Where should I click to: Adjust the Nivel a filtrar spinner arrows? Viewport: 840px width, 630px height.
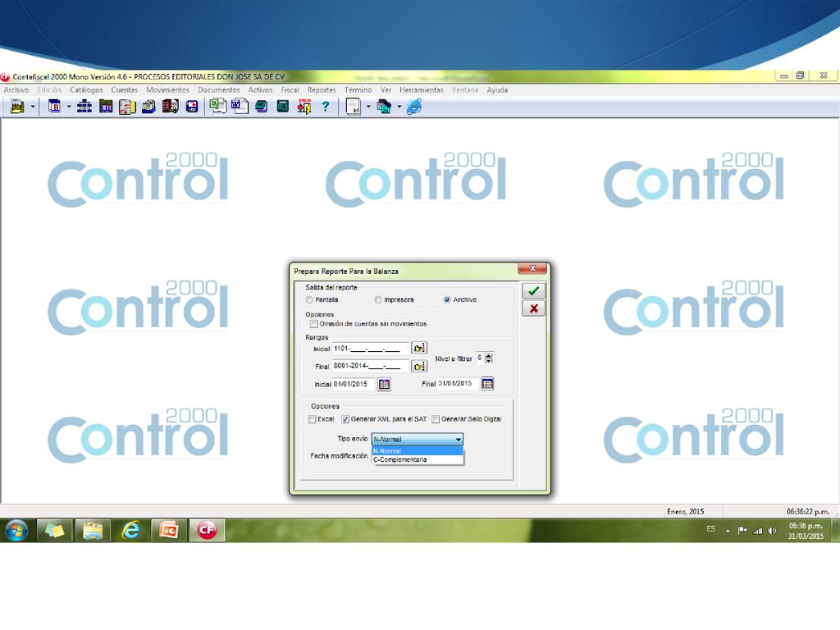pos(489,358)
